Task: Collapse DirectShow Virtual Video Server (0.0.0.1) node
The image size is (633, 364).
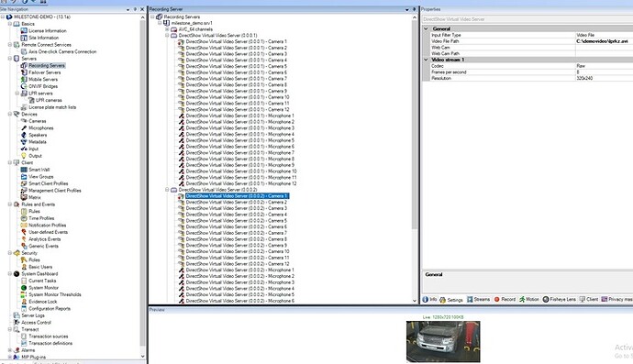Action: coord(167,36)
